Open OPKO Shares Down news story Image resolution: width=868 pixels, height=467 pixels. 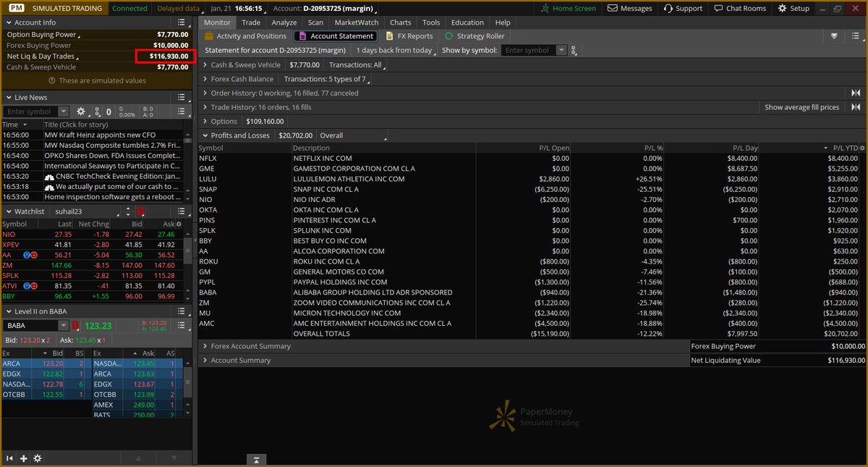point(112,155)
